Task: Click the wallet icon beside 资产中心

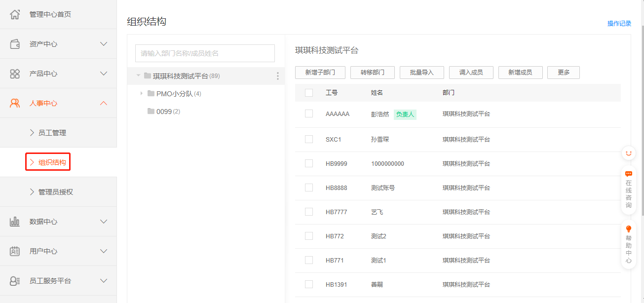Action: click(x=15, y=44)
